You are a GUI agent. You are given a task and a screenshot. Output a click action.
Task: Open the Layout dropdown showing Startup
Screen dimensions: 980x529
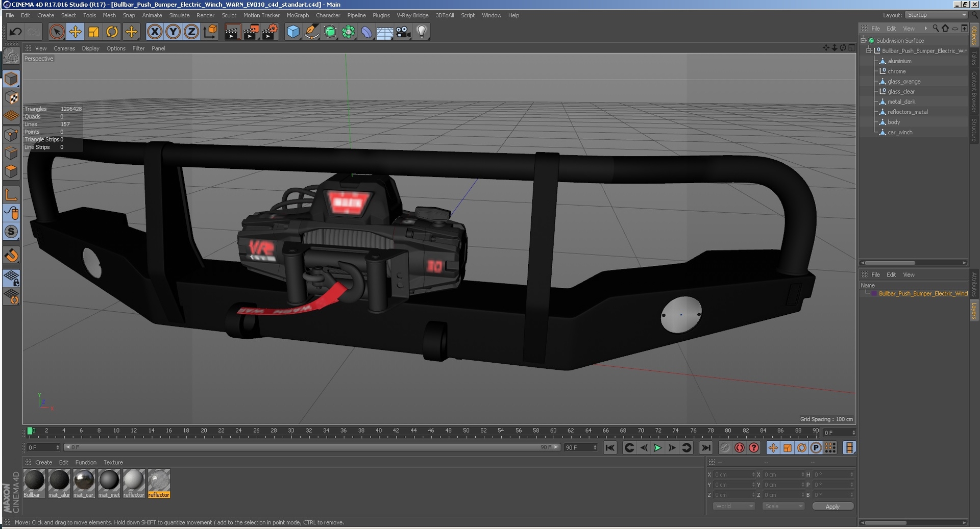click(x=936, y=15)
